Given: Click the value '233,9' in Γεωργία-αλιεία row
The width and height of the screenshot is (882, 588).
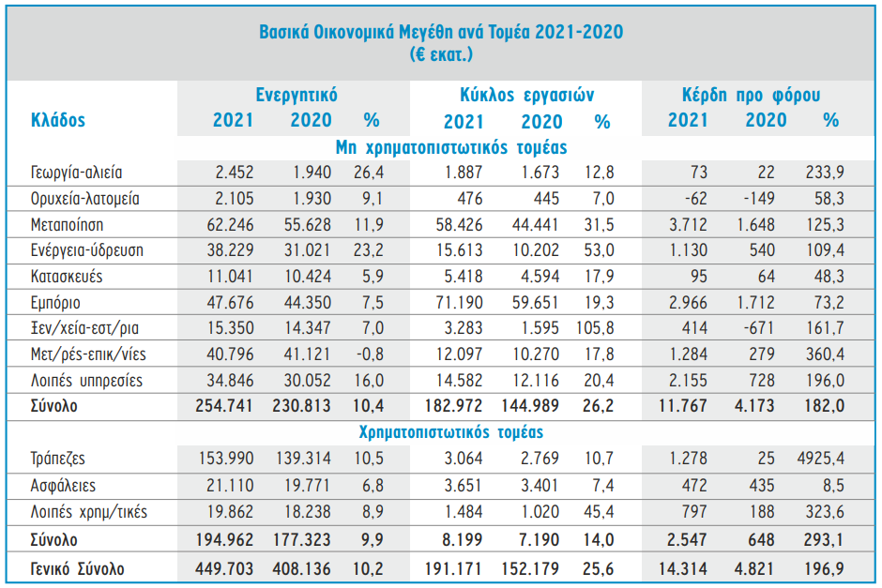Looking at the screenshot, I should [825, 172].
